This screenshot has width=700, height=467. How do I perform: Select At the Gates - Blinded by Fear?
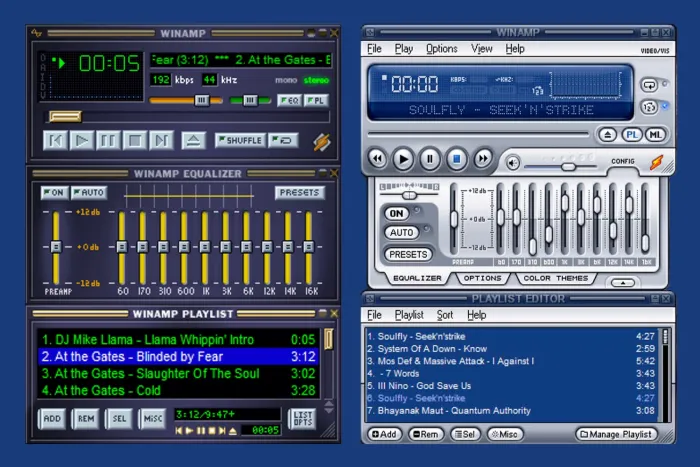click(x=179, y=357)
